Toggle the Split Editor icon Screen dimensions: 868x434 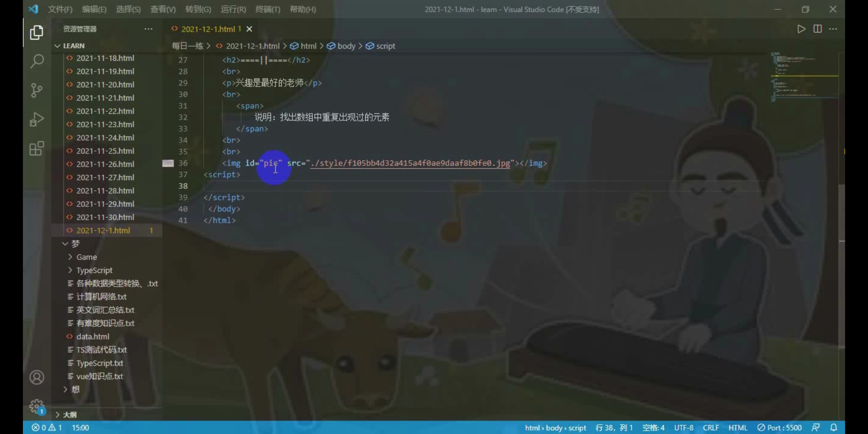(818, 29)
